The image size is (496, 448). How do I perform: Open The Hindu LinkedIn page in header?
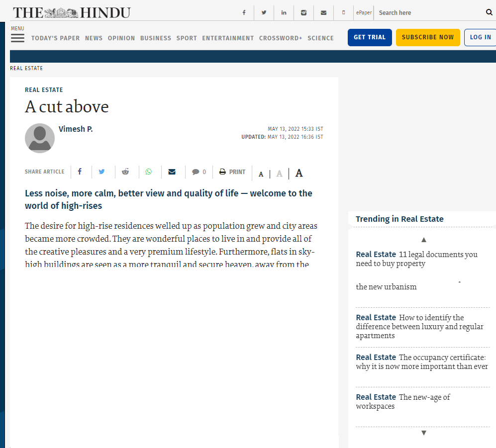tap(284, 12)
